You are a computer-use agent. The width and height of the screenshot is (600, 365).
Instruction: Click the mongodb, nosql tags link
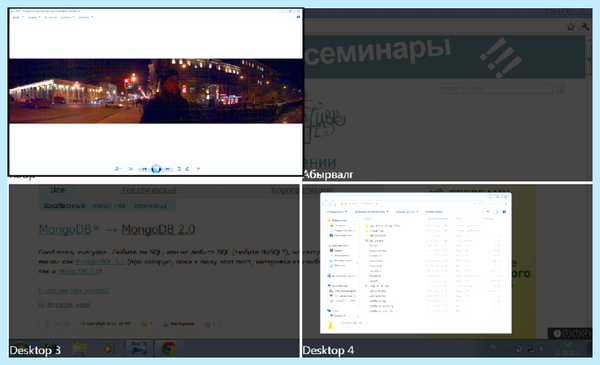coord(68,305)
